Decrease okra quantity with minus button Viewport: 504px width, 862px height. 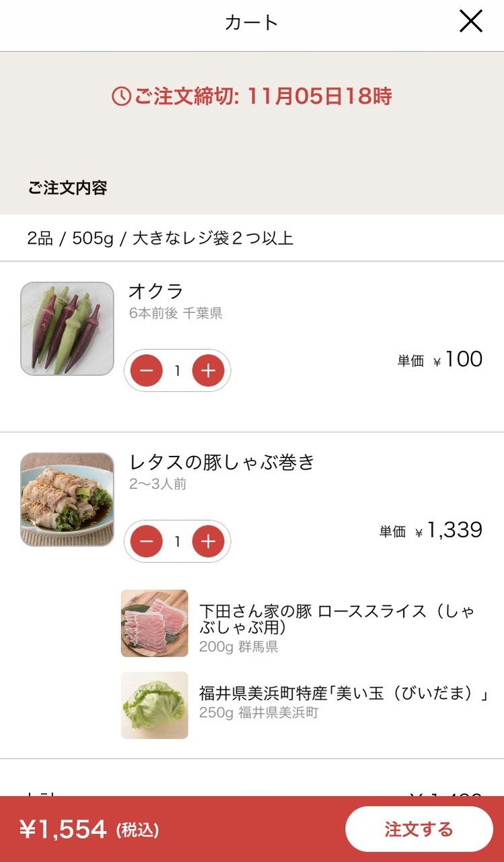click(147, 370)
